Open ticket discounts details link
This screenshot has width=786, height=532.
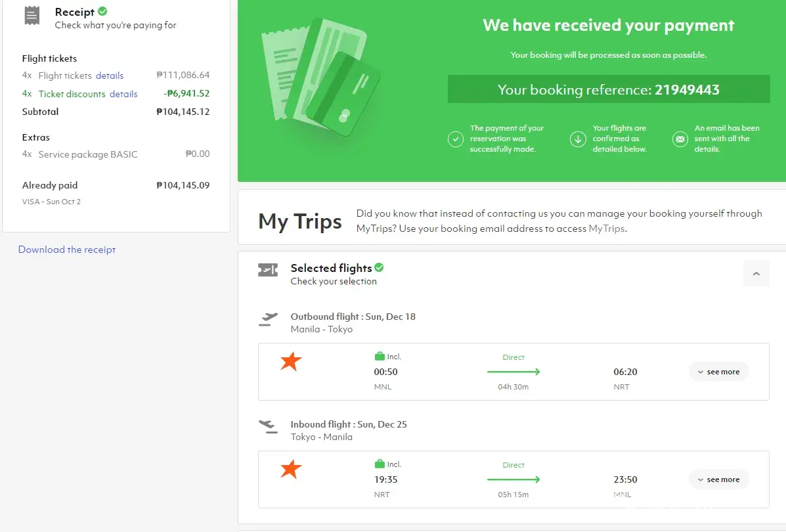point(123,94)
